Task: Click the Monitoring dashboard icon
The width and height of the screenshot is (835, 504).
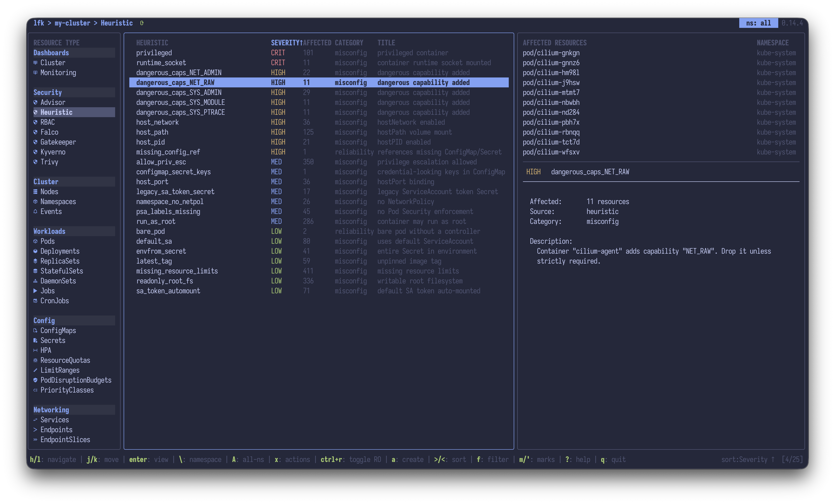Action: coord(35,73)
